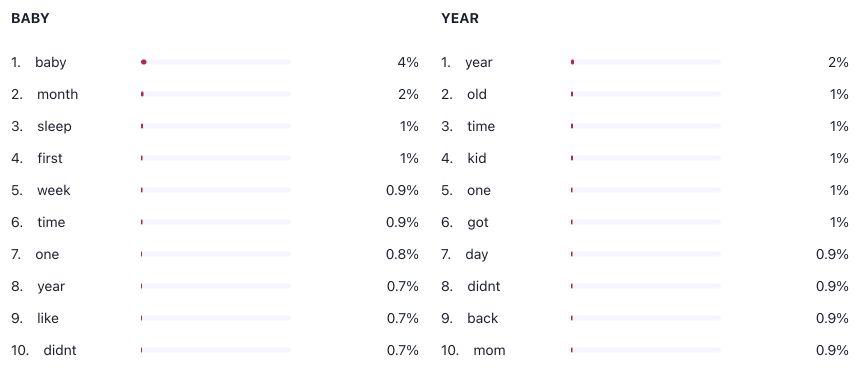860x371 pixels.
Task: Select the word 'mom'
Action: (x=489, y=350)
